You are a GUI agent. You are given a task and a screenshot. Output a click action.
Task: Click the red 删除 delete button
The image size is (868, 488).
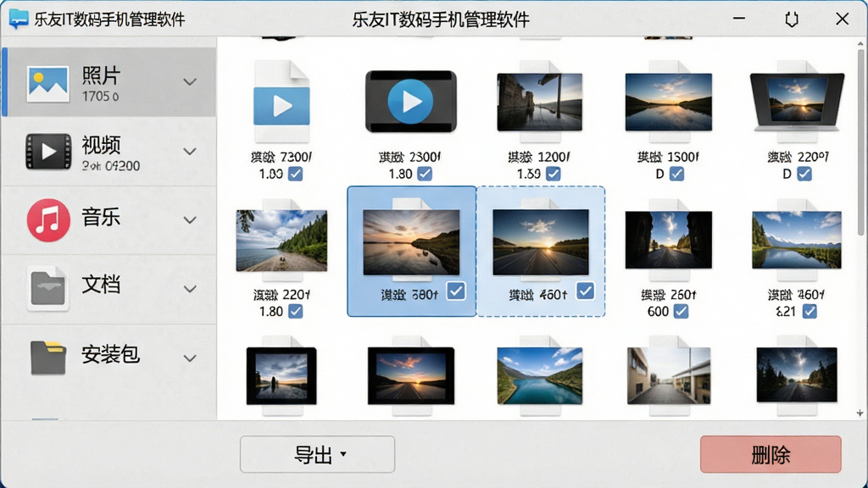(x=771, y=454)
